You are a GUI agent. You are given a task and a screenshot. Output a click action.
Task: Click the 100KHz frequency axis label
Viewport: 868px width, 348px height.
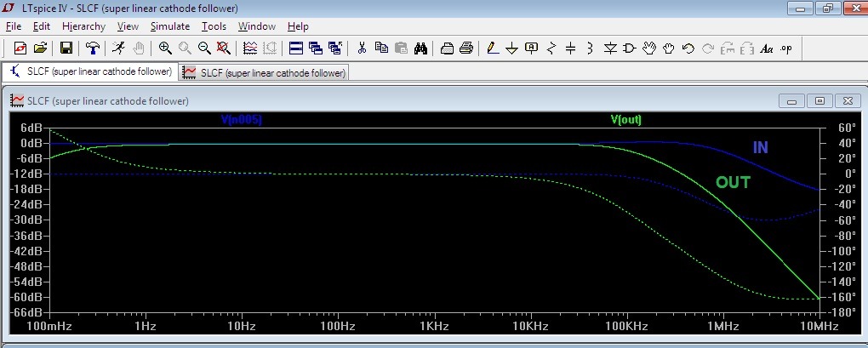[x=626, y=326]
